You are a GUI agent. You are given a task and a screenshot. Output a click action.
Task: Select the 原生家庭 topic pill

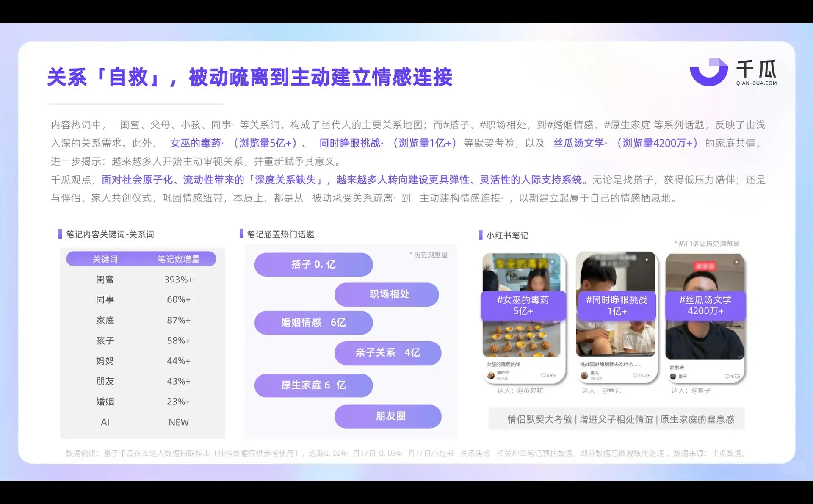click(x=313, y=385)
